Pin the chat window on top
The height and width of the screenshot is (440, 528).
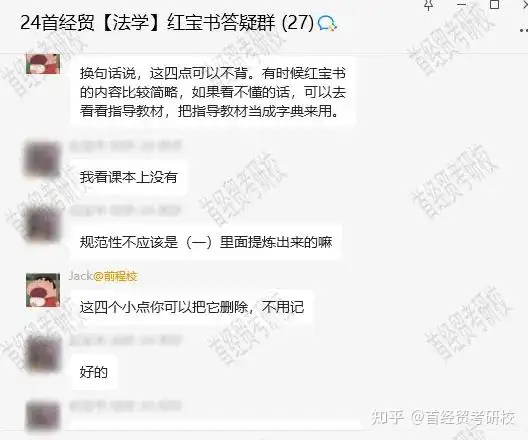[428, 5]
